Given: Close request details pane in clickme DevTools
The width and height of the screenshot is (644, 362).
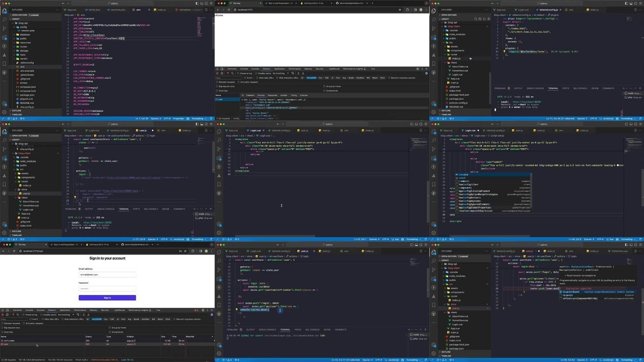Looking at the screenshot, I should pyautogui.click(x=243, y=95).
